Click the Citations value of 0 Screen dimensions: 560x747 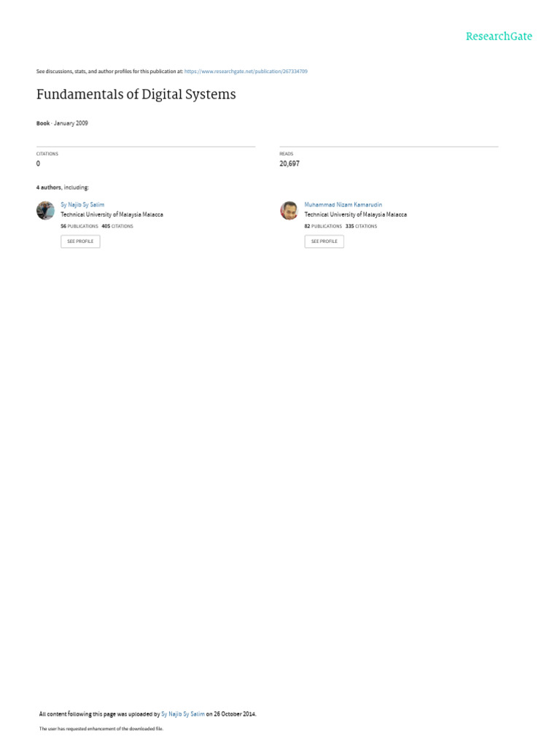pyautogui.click(x=38, y=163)
